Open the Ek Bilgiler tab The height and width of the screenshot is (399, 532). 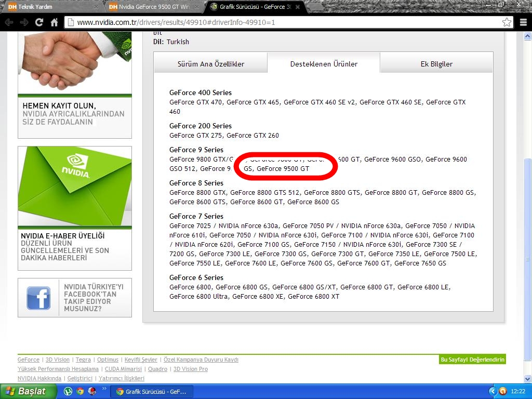pos(436,64)
